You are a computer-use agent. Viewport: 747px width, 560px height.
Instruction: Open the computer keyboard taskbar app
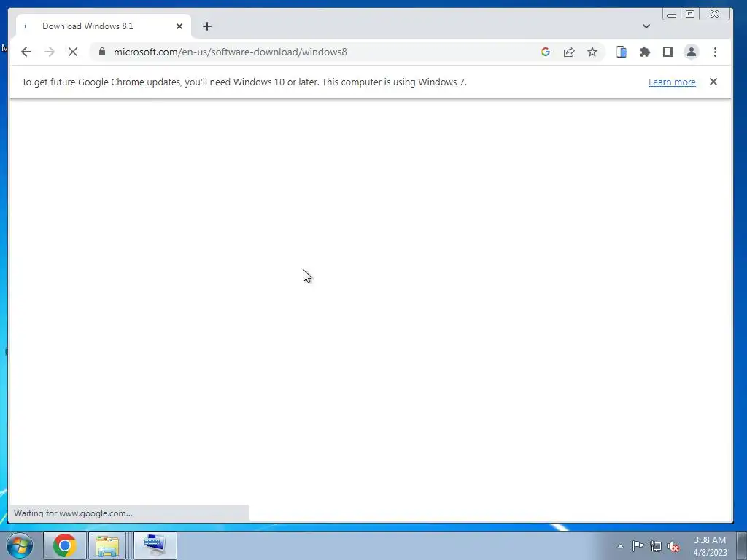(x=155, y=545)
